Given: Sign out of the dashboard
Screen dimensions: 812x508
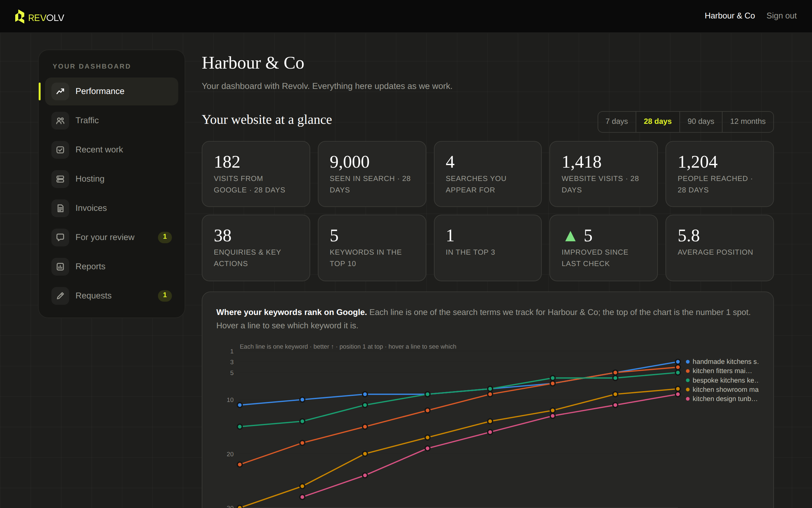Looking at the screenshot, I should [x=781, y=16].
